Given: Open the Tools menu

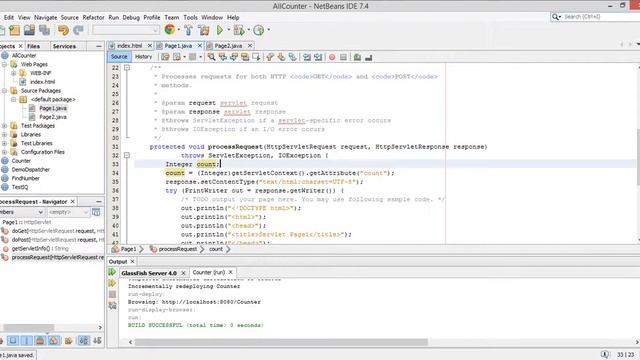Looking at the screenshot, I should 190,18.
